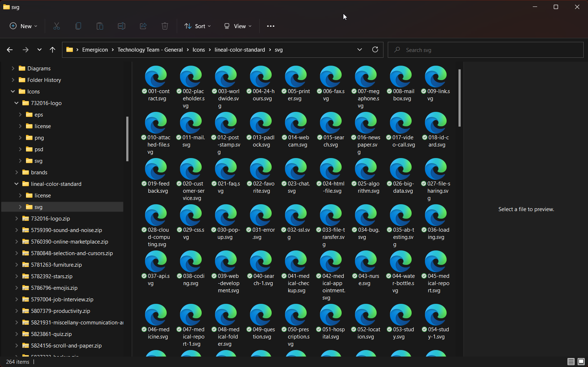Click the navigation pane scrollbar
This screenshot has width=588, height=367.
127,139
